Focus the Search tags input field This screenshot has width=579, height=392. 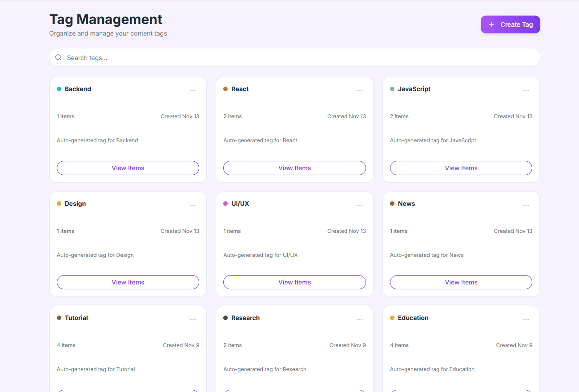298,58
